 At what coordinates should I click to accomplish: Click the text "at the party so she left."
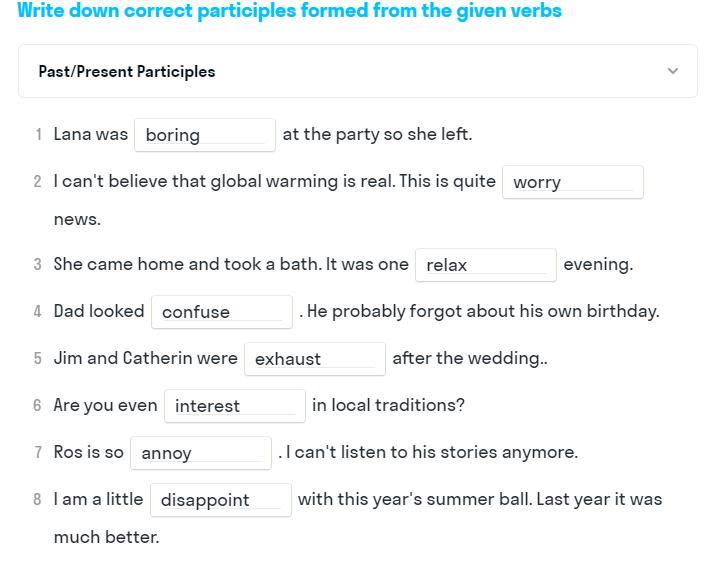pyautogui.click(x=377, y=134)
